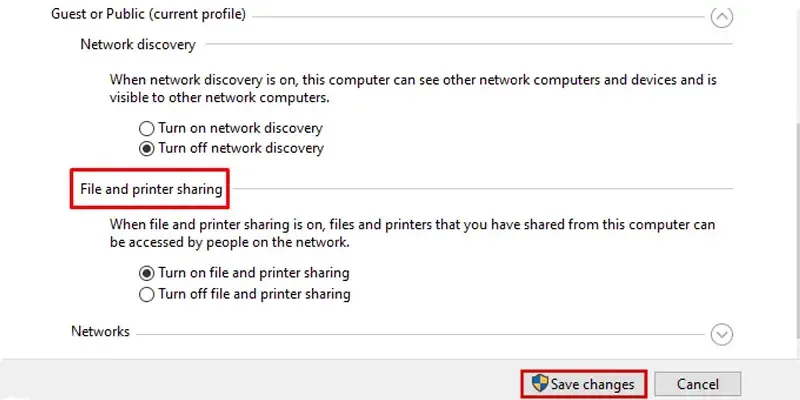The image size is (800, 400).
Task: Click the Guest or Public (current profile) heading
Action: [148, 14]
